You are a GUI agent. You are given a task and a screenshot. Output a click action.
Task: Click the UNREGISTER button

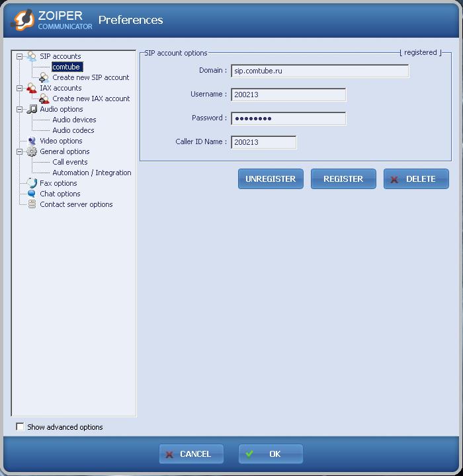pyautogui.click(x=271, y=178)
